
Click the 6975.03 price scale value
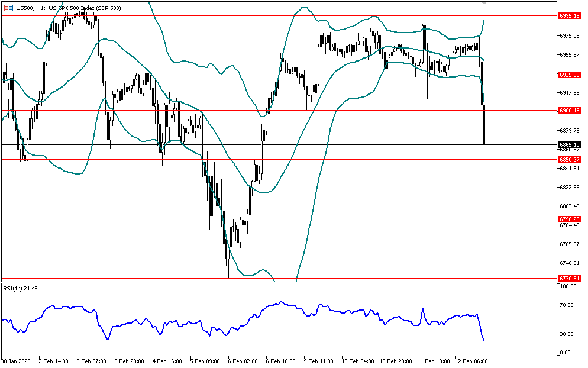click(x=568, y=36)
